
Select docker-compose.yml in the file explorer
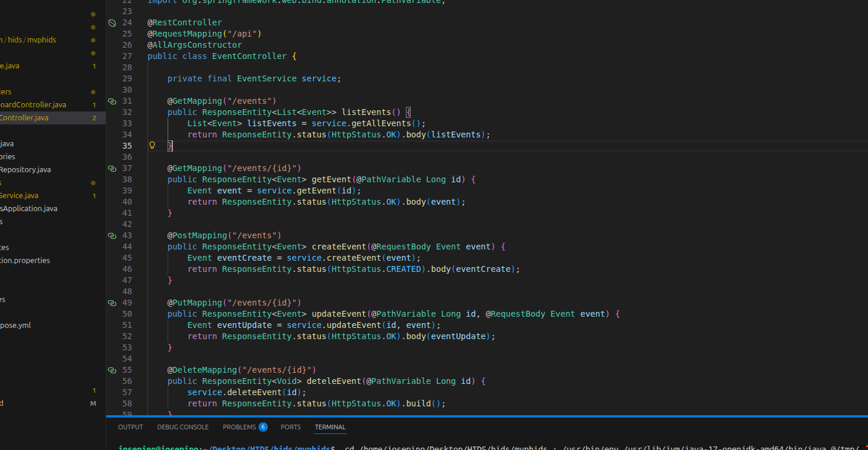24,324
